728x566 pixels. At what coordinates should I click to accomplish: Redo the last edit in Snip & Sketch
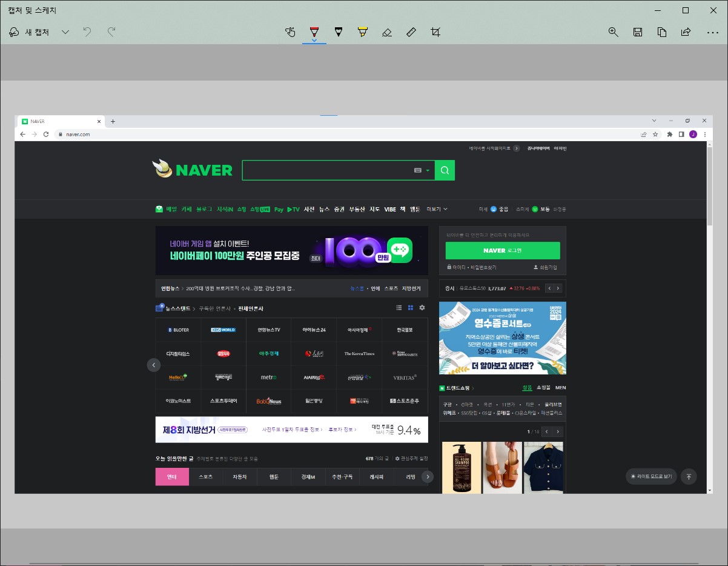point(111,32)
